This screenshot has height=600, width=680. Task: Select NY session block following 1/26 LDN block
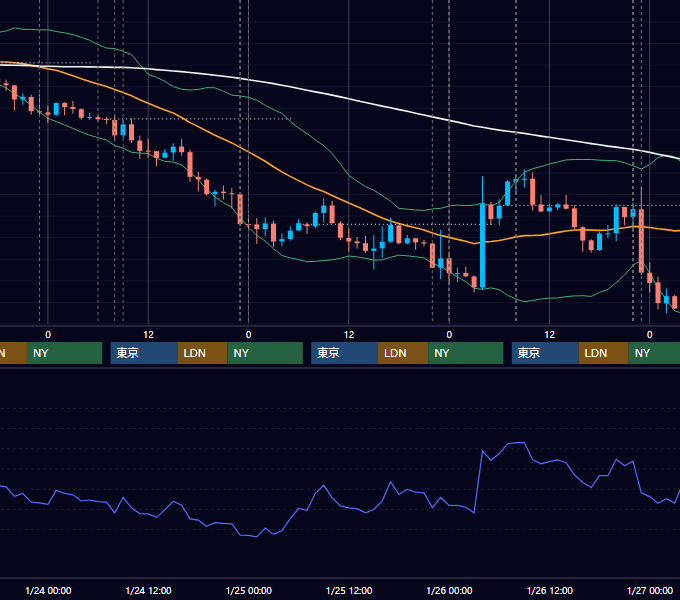654,353
